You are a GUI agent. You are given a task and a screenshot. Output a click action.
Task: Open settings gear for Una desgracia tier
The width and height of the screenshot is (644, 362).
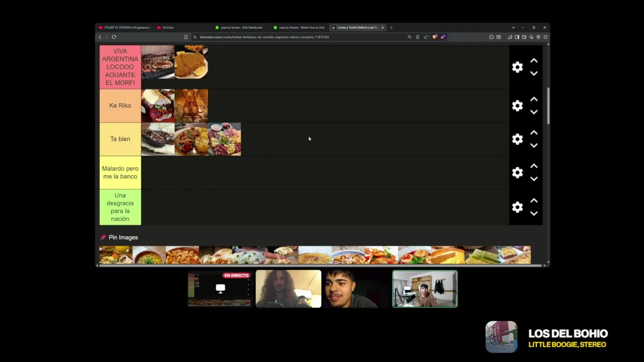tap(517, 207)
